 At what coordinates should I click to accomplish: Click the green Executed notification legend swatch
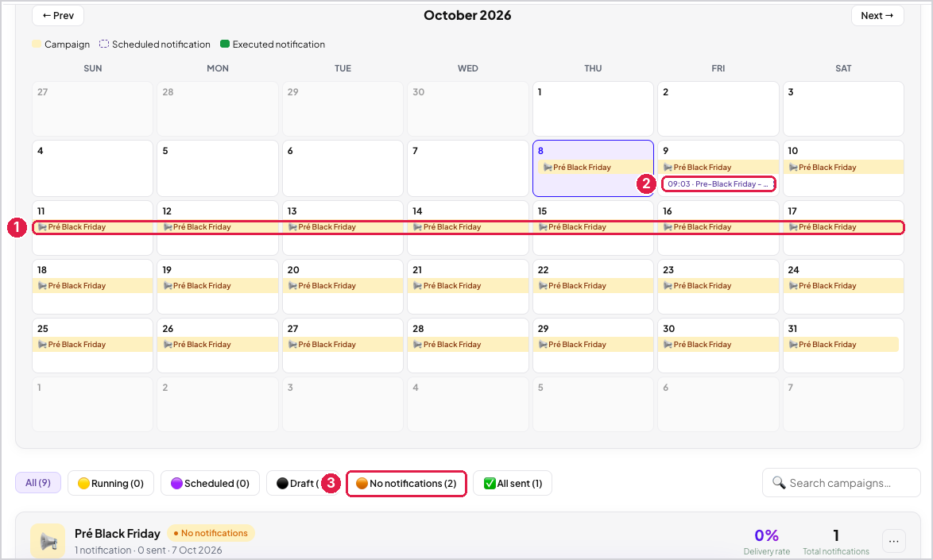tap(225, 44)
